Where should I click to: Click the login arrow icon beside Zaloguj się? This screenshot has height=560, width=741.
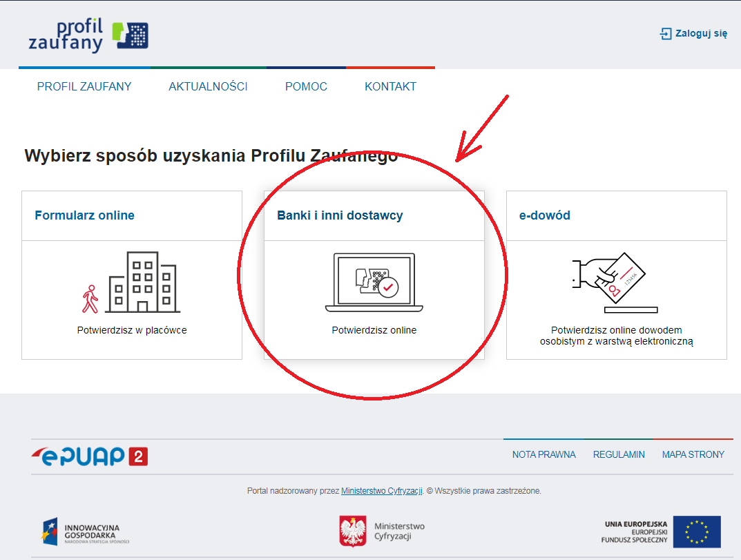(x=665, y=34)
